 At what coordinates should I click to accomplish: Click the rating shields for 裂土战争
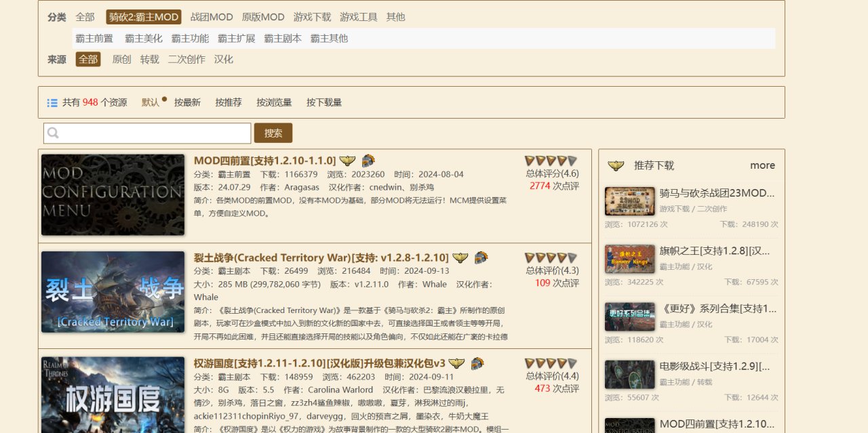[x=551, y=257]
